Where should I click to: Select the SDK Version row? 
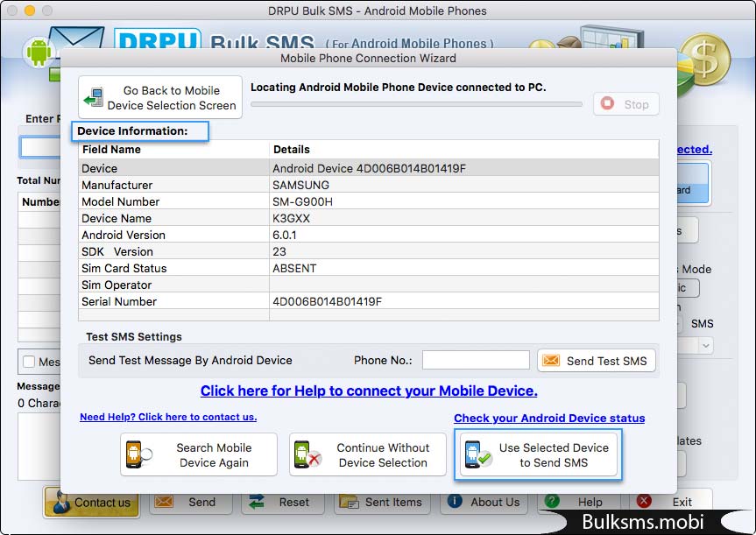368,251
